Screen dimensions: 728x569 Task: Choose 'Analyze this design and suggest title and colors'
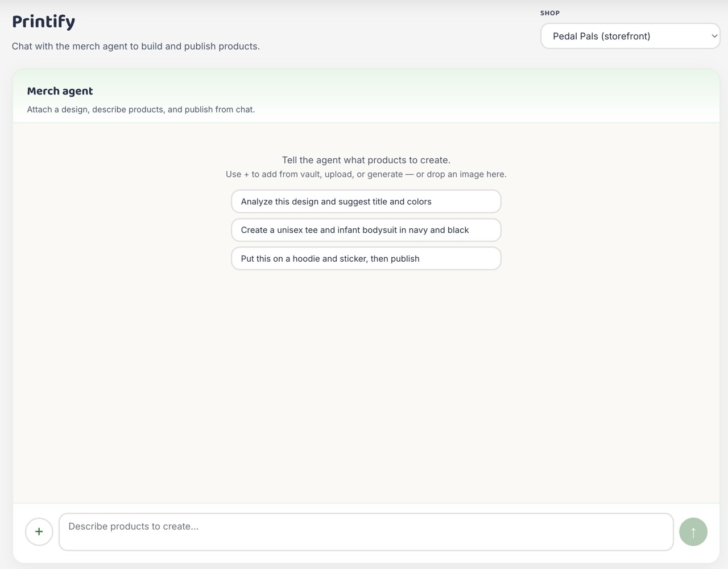tap(366, 201)
